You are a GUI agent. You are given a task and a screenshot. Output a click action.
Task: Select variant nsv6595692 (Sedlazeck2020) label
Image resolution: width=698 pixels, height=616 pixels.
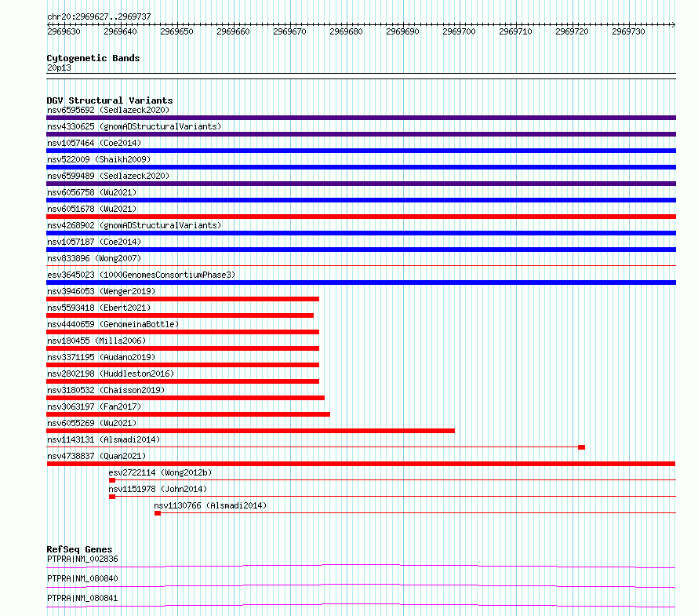point(108,110)
